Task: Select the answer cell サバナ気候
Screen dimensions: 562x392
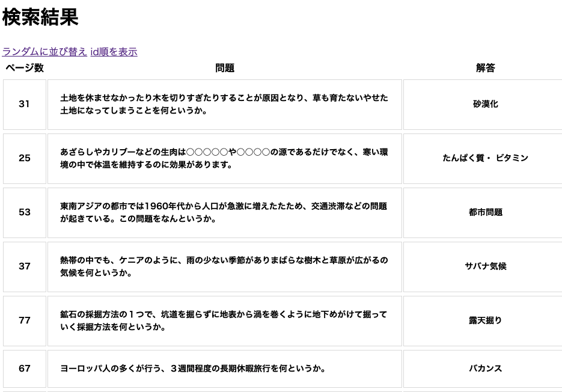Action: tap(484, 266)
